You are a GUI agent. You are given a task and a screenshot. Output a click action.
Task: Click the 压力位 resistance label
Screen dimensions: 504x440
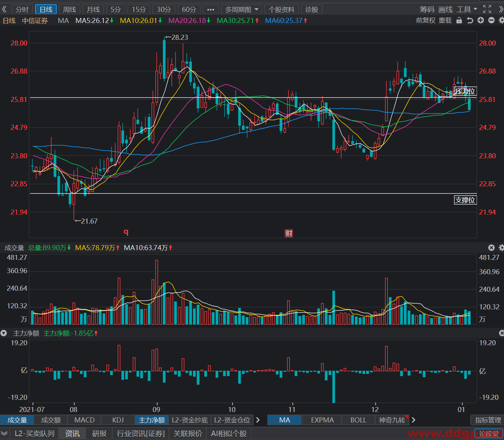click(465, 91)
